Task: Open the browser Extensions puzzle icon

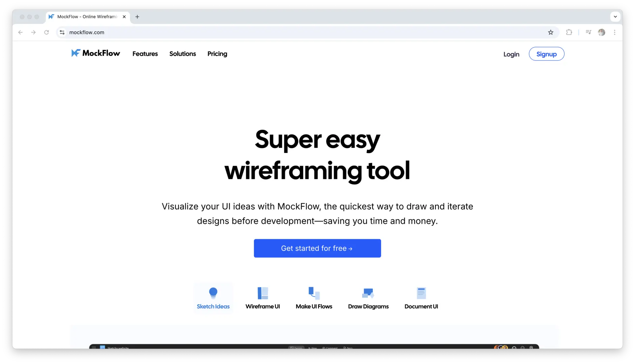Action: pyautogui.click(x=569, y=32)
